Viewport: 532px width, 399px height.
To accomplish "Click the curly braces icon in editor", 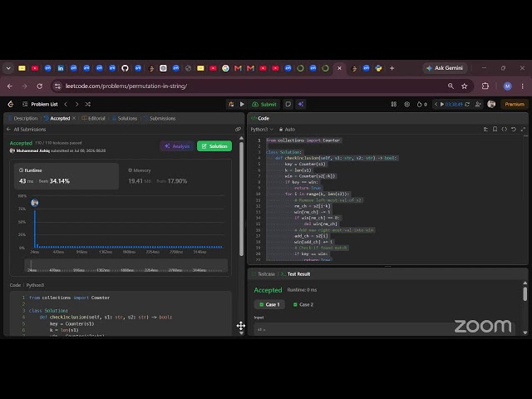I will tap(505, 130).
